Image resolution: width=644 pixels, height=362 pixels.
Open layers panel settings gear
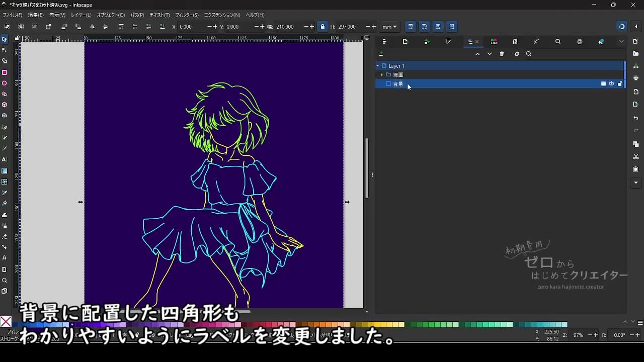(x=516, y=54)
